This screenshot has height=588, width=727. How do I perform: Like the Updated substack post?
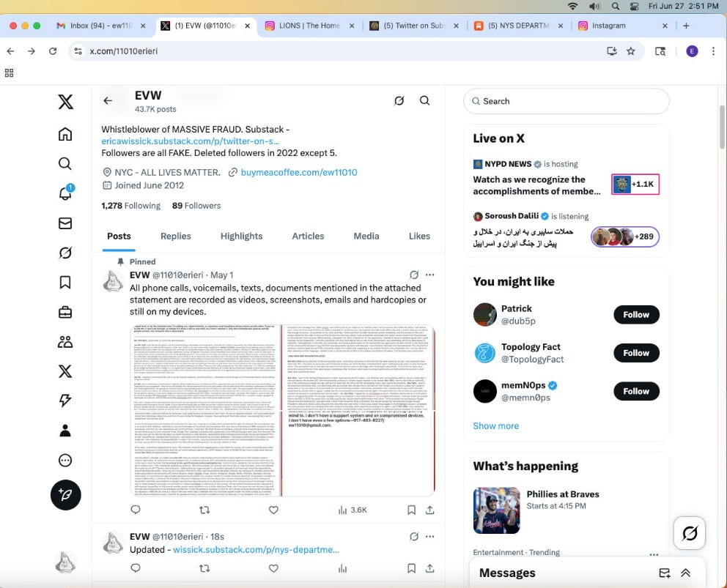click(273, 568)
